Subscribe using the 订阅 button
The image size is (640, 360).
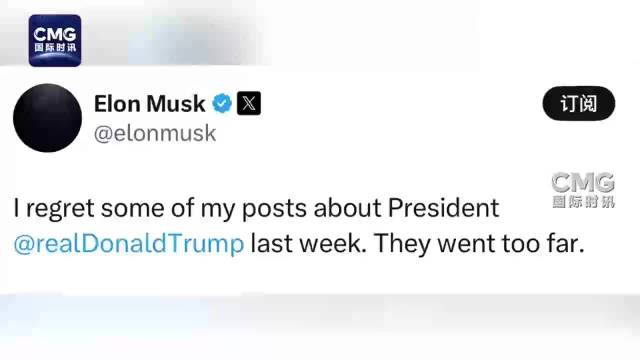[x=579, y=104]
